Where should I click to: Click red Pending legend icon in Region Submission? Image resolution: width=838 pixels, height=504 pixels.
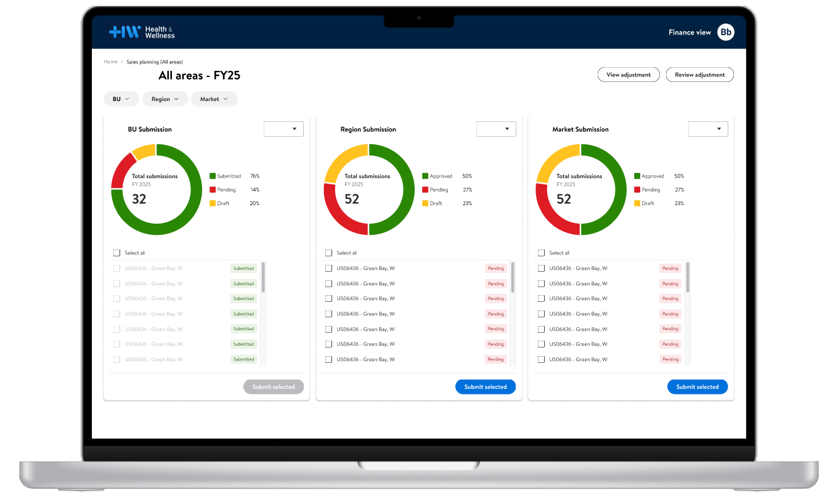[x=425, y=190]
